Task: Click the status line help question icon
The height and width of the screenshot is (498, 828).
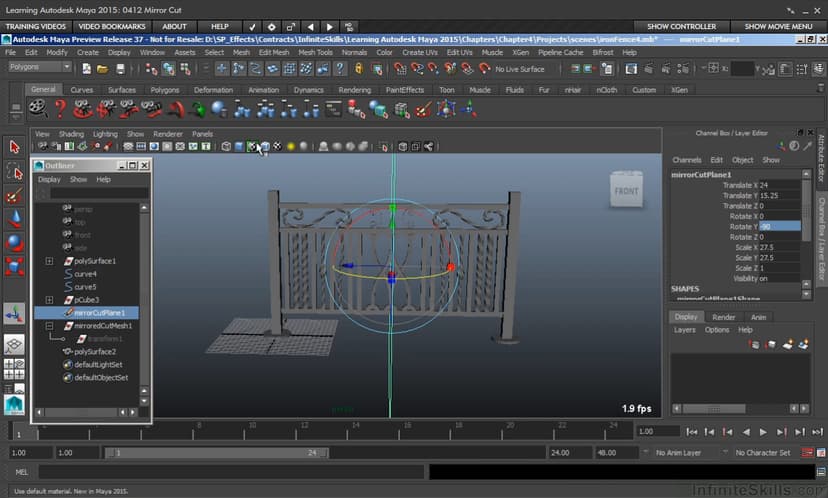Action: [x=340, y=69]
